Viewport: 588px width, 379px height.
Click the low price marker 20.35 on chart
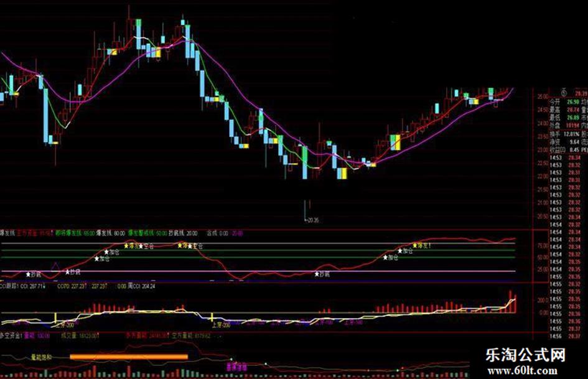click(x=312, y=220)
